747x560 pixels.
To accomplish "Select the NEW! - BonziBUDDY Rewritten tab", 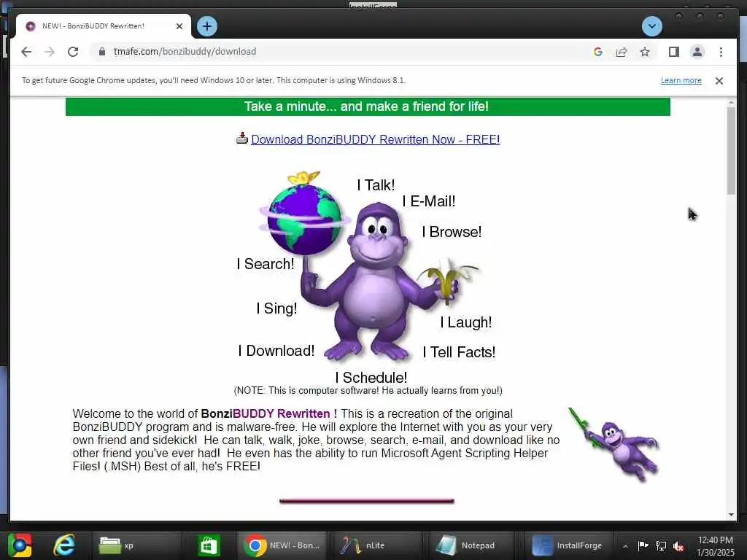I will pos(104,26).
